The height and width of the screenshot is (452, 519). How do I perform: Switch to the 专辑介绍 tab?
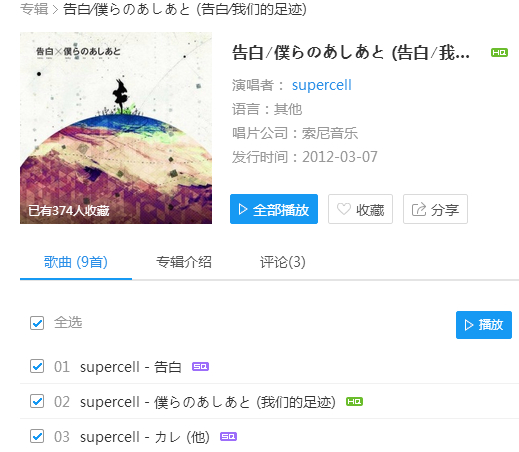(184, 262)
